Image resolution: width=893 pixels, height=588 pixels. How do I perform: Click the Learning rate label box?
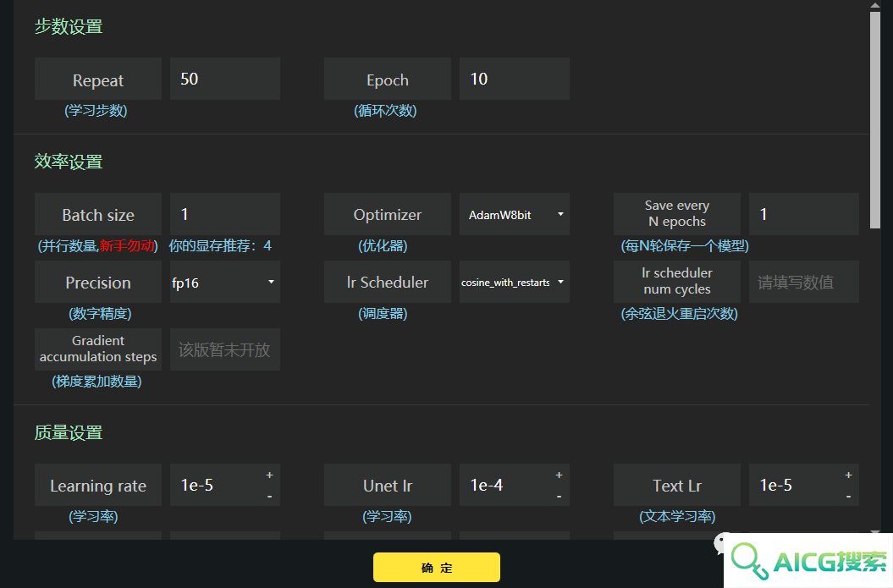pos(98,485)
